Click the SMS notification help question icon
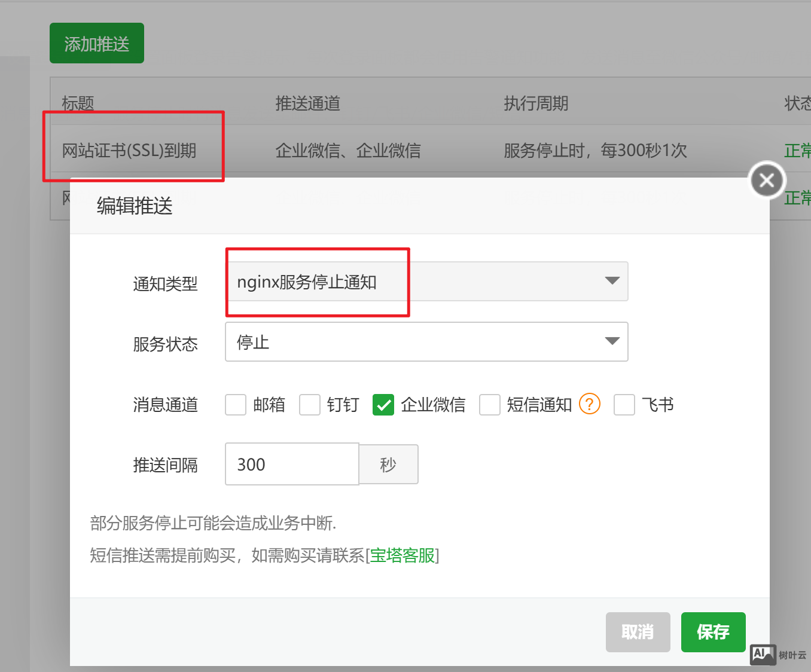The height and width of the screenshot is (672, 811). point(589,404)
